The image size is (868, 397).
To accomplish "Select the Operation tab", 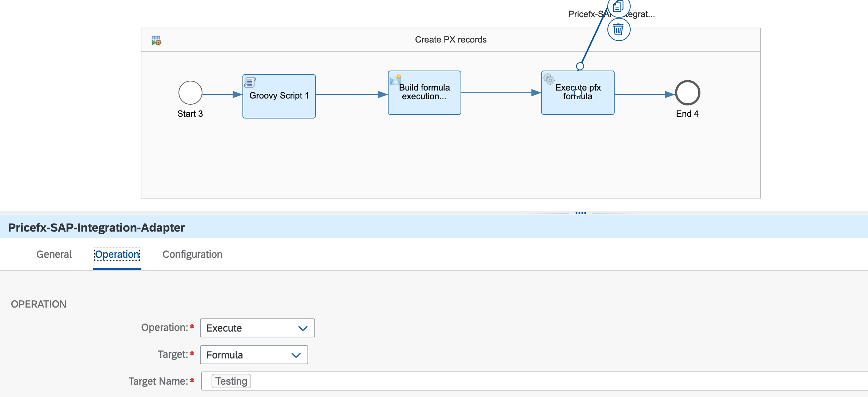I will tap(117, 254).
